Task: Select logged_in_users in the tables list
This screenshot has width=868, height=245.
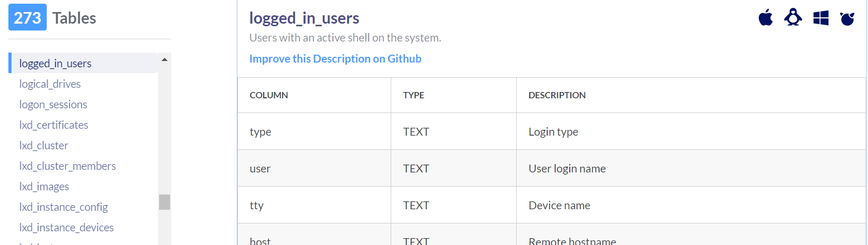Action: (55, 63)
